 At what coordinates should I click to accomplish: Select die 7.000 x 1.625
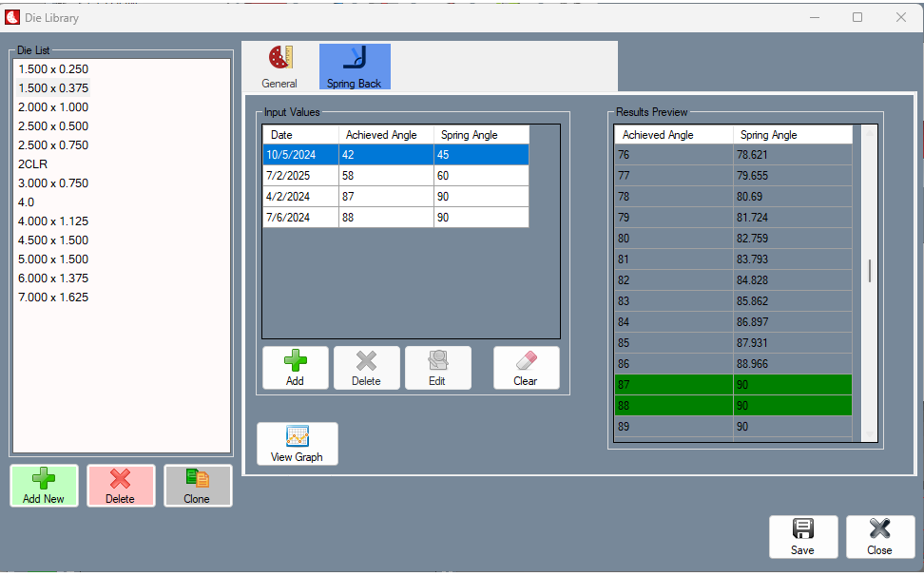tap(53, 298)
